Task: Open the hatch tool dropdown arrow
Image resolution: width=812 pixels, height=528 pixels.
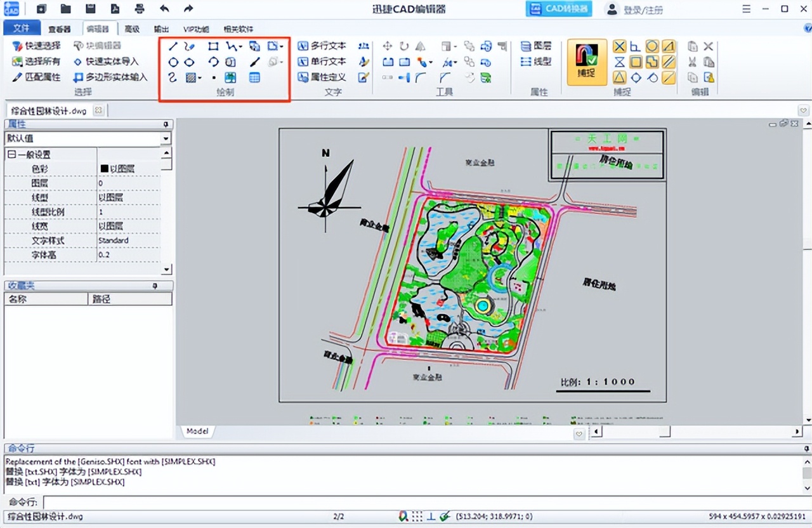Action: 200,78
